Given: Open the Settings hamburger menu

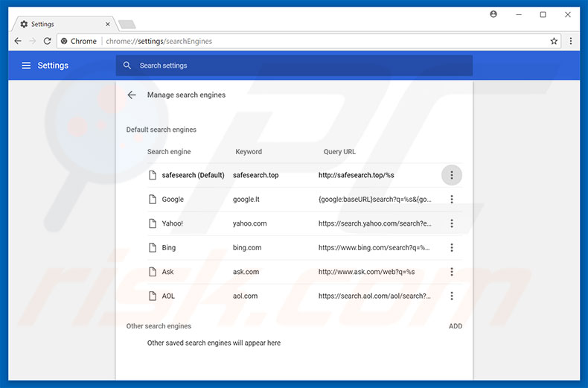Looking at the screenshot, I should pos(26,66).
